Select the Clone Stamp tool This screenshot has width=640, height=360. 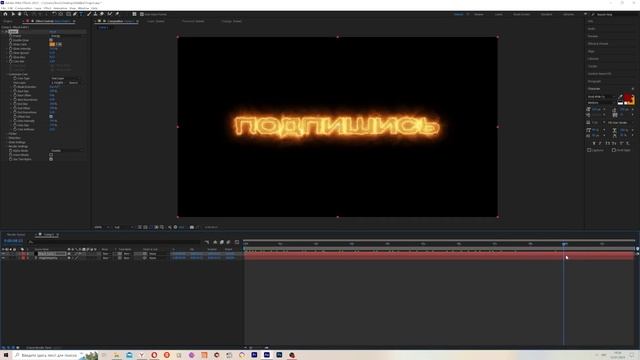[x=96, y=14]
